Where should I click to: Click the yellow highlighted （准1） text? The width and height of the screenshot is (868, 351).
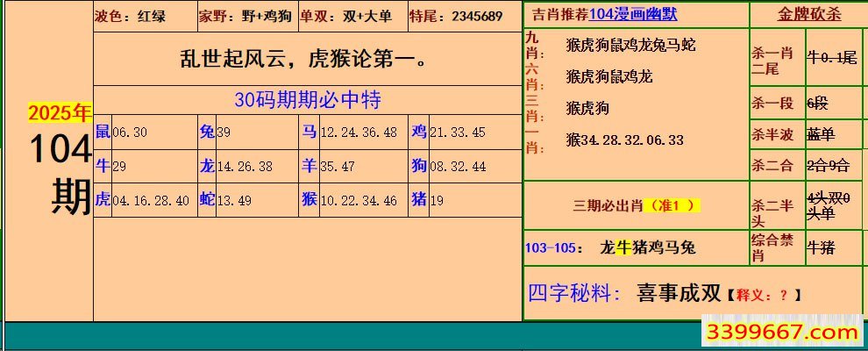672,205
